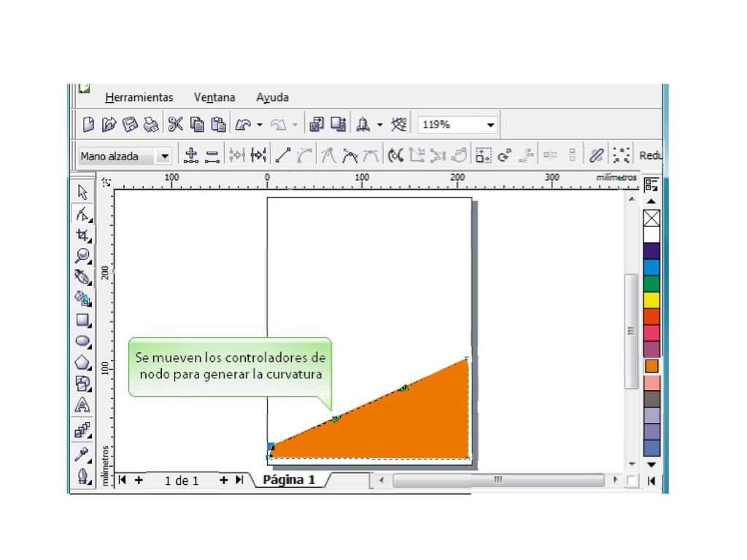The height and width of the screenshot is (560, 747).
Task: Choose the no-color X swatch
Action: coord(651,218)
